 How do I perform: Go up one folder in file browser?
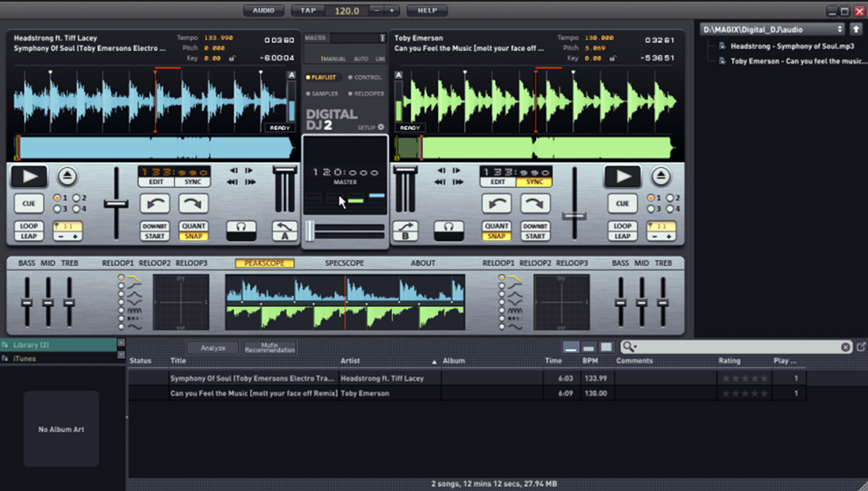856,29
